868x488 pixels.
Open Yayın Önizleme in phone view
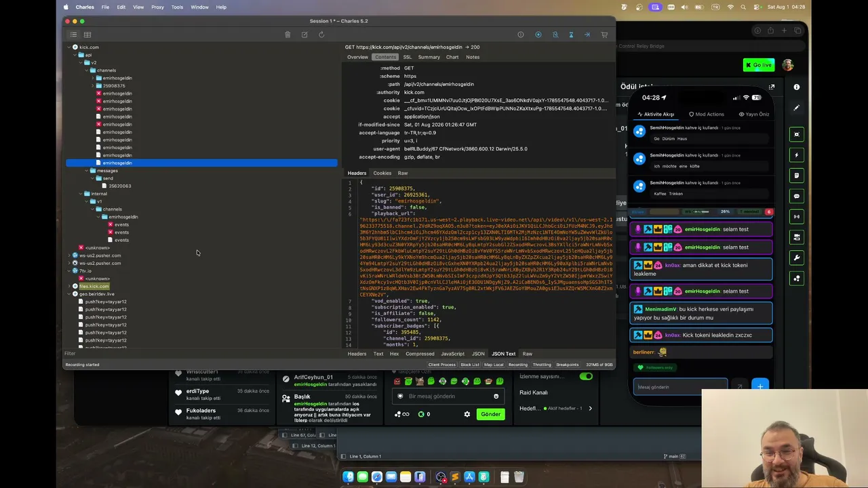coord(754,114)
